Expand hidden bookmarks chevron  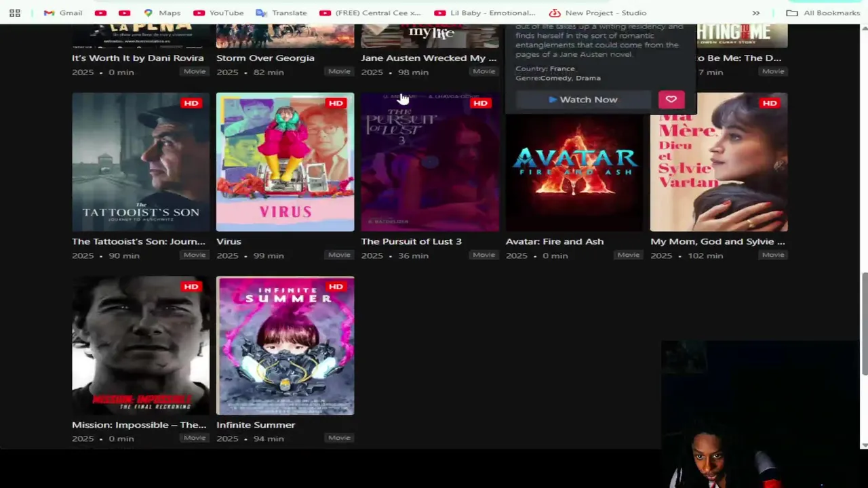(x=756, y=13)
